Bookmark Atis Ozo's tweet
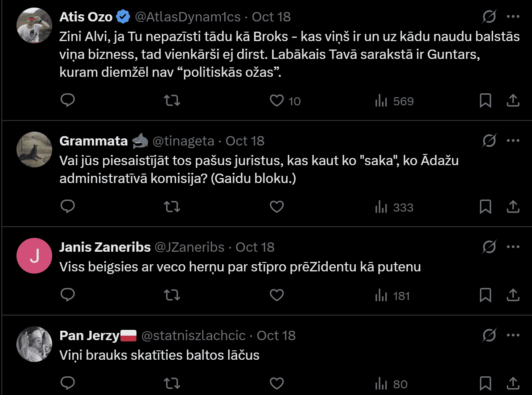This screenshot has height=395, width=532. (x=485, y=100)
